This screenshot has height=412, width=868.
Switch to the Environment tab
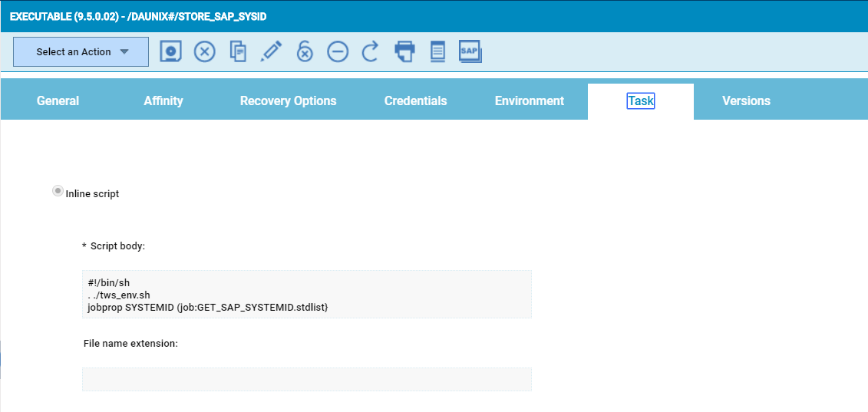530,101
